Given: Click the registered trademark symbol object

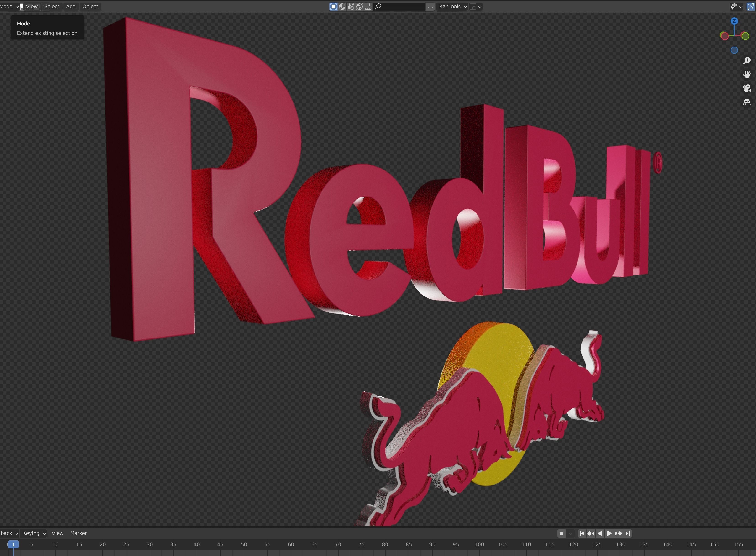Looking at the screenshot, I should point(657,163).
